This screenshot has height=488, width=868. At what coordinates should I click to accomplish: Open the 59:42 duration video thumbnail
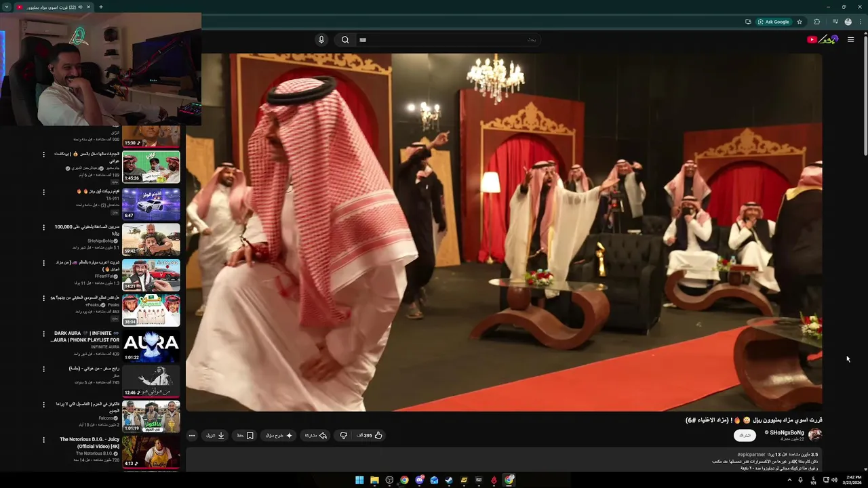151,239
